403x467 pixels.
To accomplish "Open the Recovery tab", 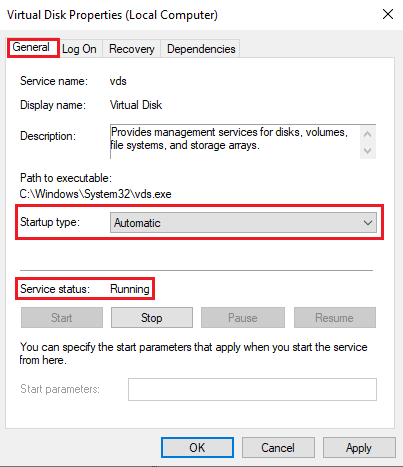I will click(x=132, y=49).
